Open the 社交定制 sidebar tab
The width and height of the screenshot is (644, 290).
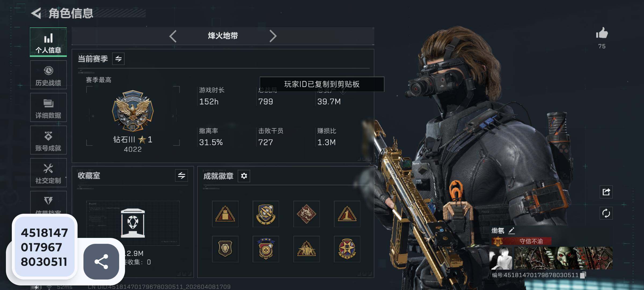click(48, 173)
